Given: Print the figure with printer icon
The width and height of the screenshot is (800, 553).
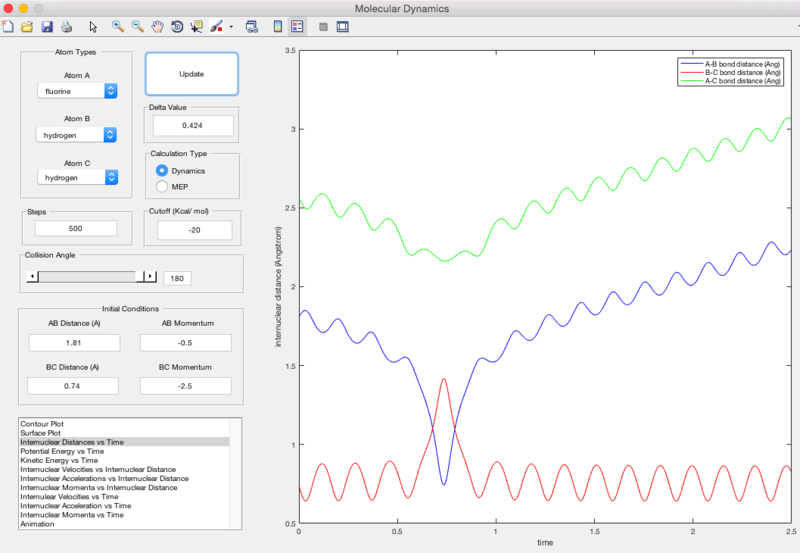Looking at the screenshot, I should tap(66, 27).
